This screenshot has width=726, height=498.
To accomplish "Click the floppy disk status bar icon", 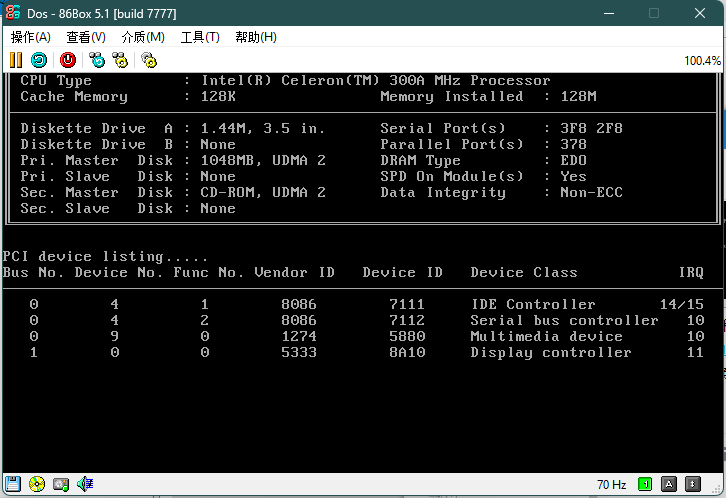I will click(x=14, y=485).
